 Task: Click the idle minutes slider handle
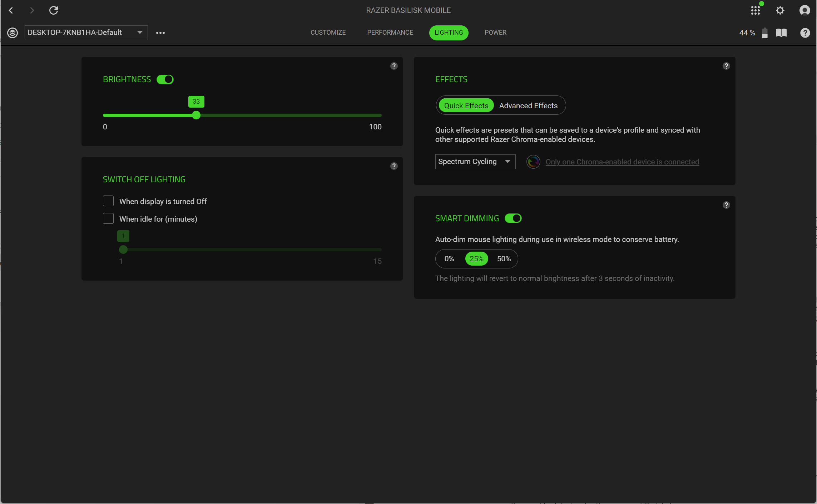pyautogui.click(x=123, y=249)
